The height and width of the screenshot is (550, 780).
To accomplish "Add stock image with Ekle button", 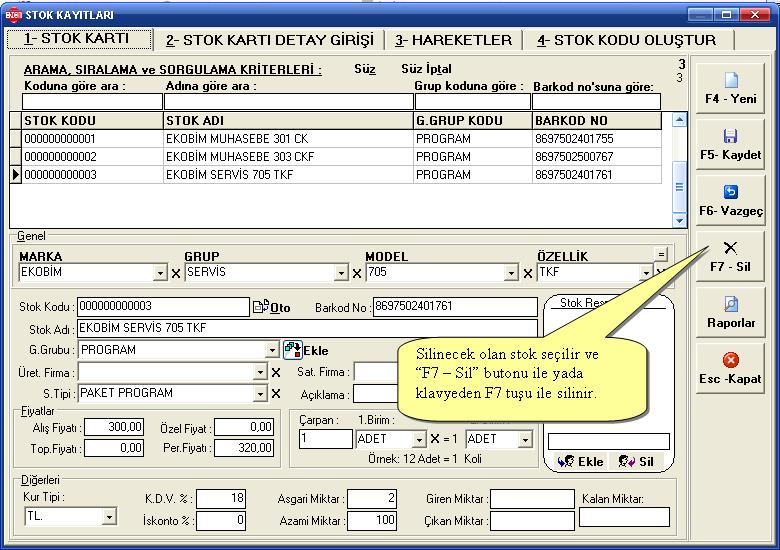I will (580, 461).
